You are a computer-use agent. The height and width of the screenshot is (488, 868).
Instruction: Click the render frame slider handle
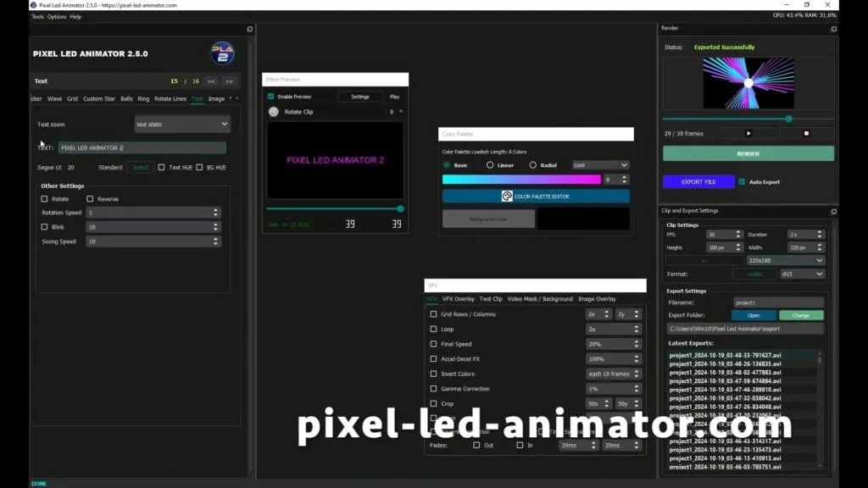(789, 119)
